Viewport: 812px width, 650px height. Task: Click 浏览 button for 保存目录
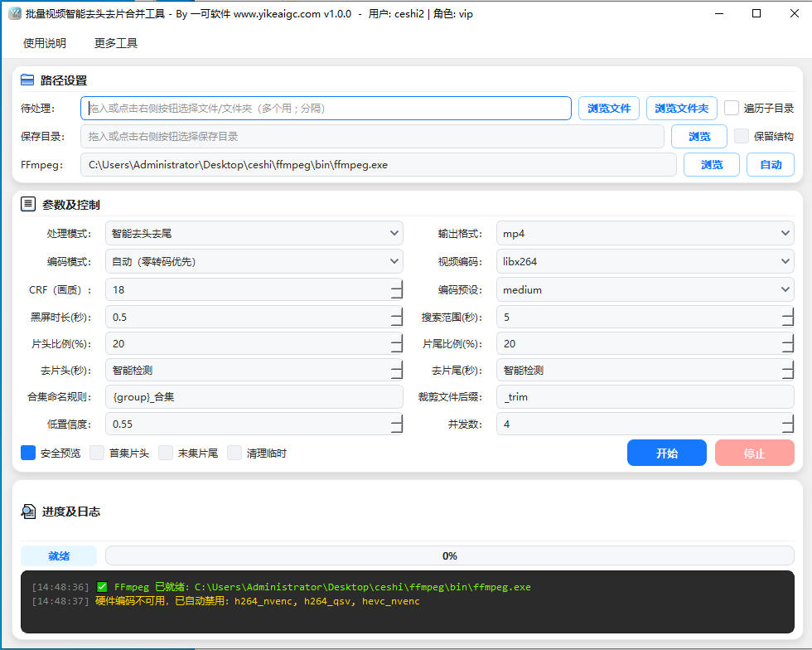point(699,136)
